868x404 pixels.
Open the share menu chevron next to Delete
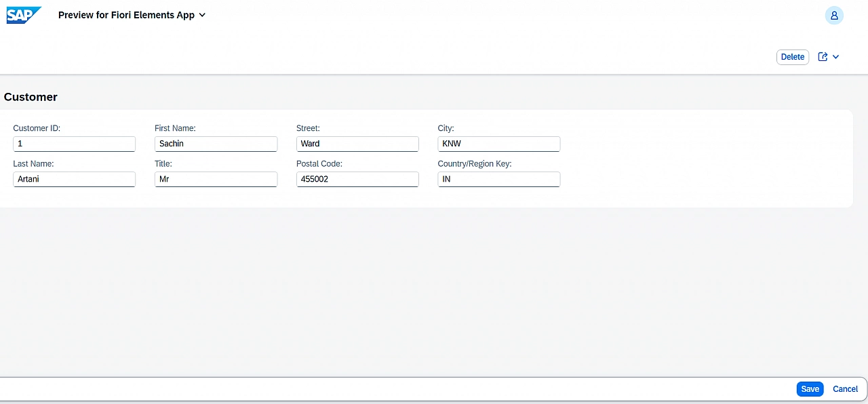[x=835, y=56]
